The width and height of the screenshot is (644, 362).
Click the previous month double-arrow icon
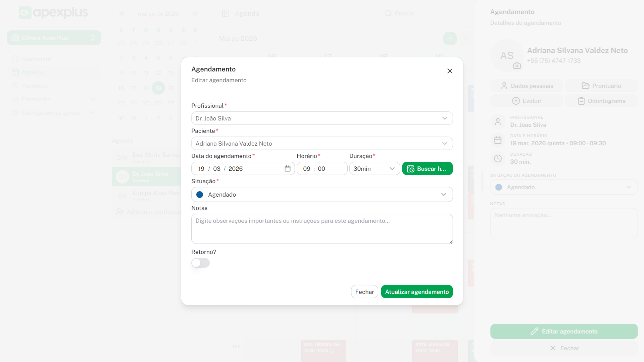pos(121,14)
